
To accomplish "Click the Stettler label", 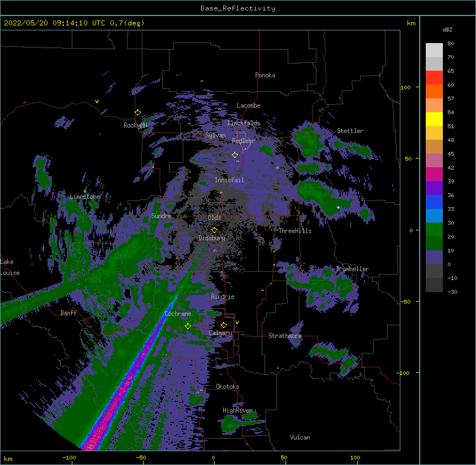I will coord(350,131).
